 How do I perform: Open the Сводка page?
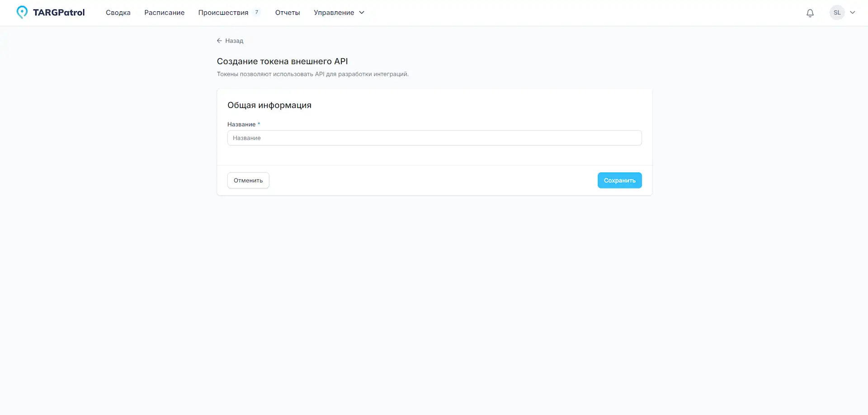(118, 13)
